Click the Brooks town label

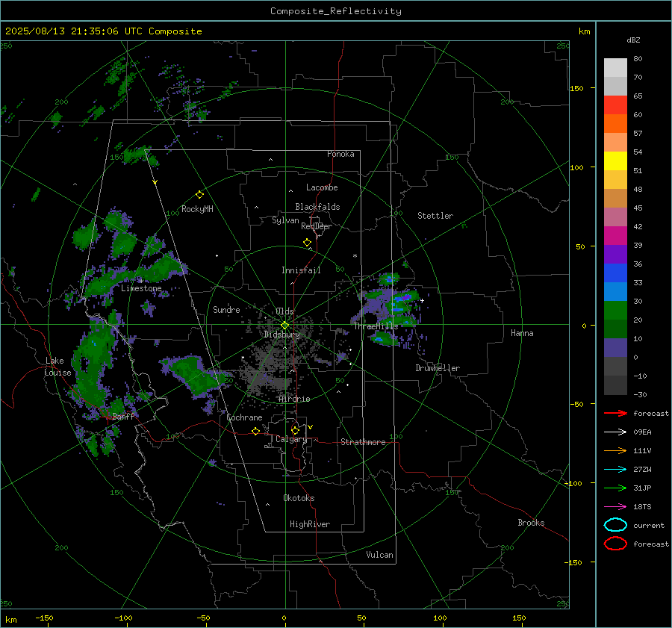(x=531, y=523)
